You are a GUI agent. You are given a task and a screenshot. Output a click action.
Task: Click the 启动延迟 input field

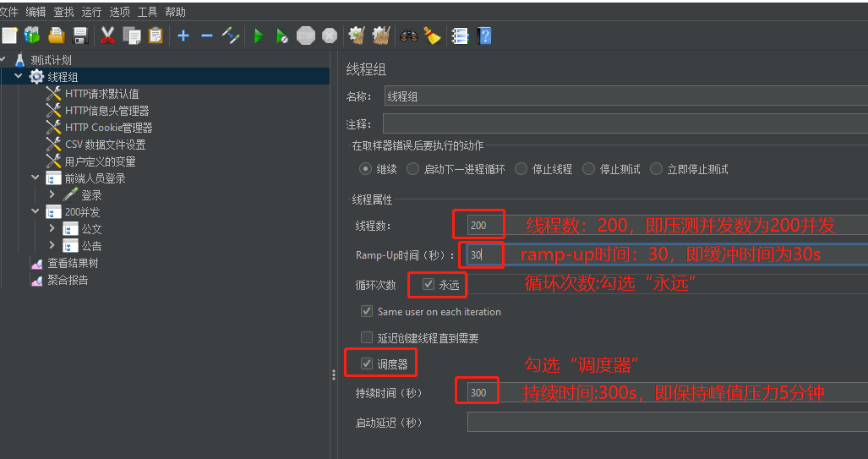(x=668, y=422)
